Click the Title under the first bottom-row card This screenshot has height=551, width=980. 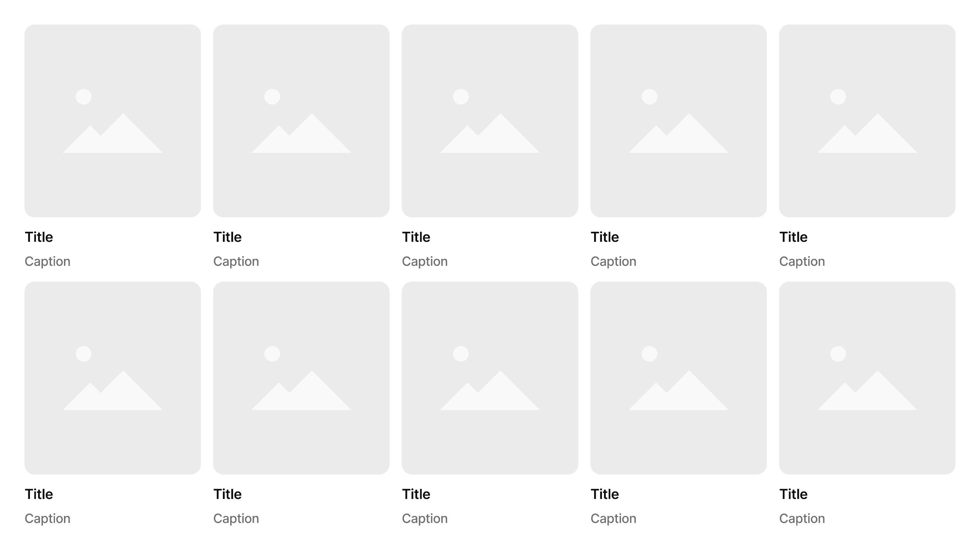pos(39,494)
